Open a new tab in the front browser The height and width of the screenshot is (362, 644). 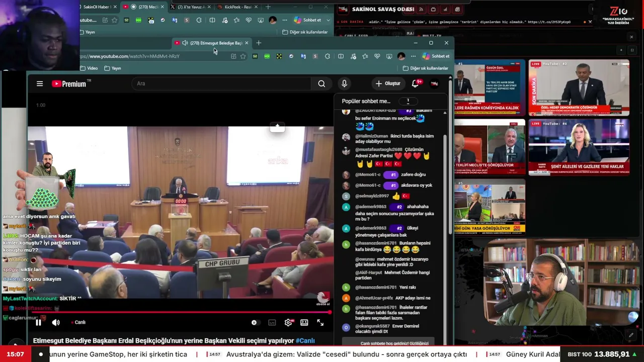pos(259,43)
